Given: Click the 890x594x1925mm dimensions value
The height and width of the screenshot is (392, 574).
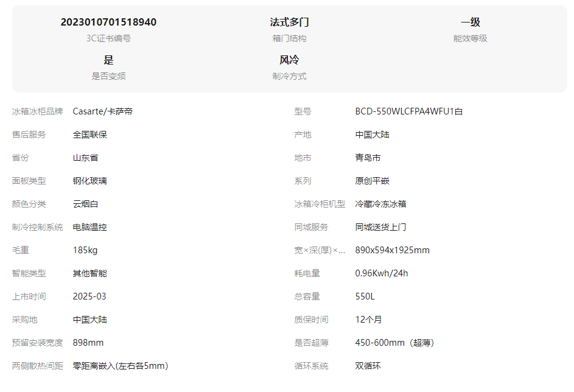Looking at the screenshot, I should click(x=392, y=250).
